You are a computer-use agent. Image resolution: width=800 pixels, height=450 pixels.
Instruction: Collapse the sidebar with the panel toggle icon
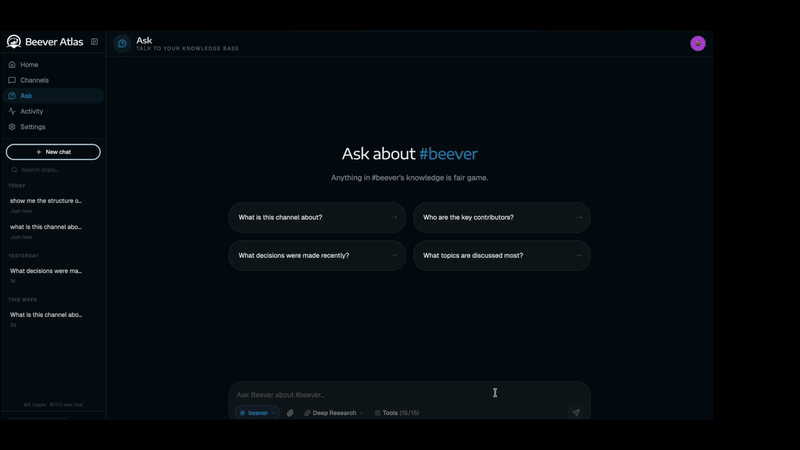pyautogui.click(x=94, y=41)
